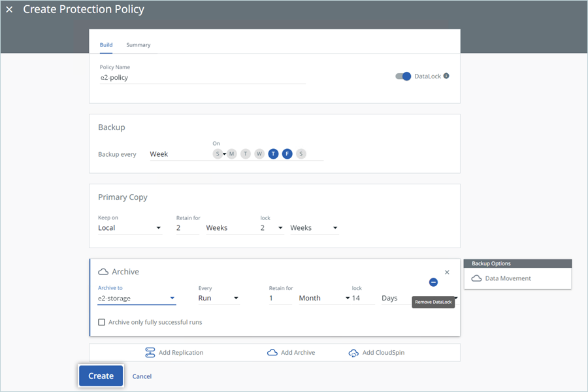
Task: Open Primary Copy lock unit Weeks dropdown
Action: [x=314, y=228]
